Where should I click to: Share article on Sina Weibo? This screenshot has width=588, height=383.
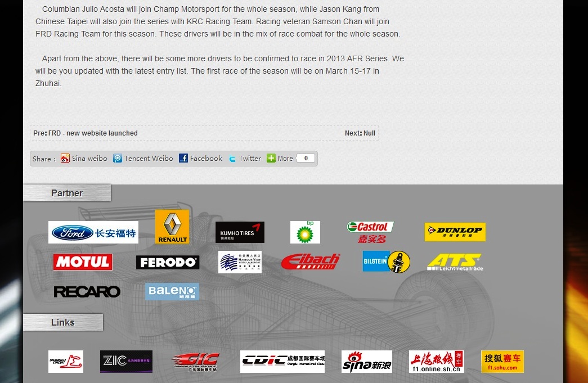(84, 159)
